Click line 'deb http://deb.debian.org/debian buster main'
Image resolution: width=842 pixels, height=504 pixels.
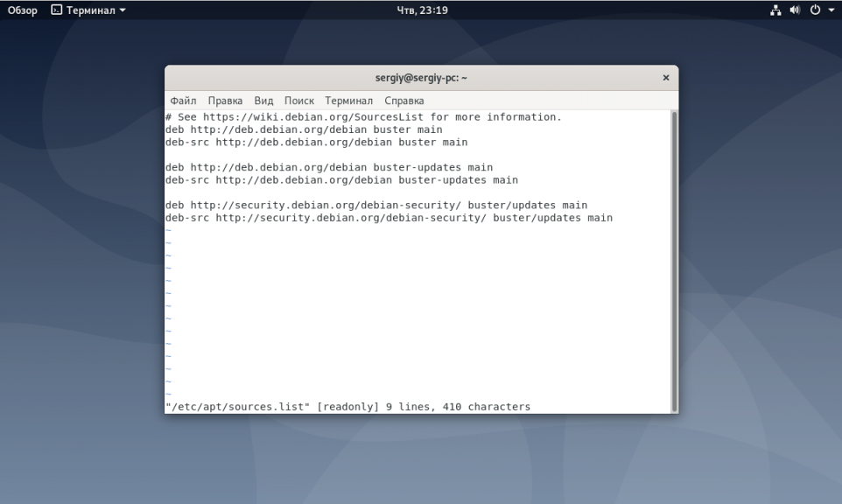(304, 129)
